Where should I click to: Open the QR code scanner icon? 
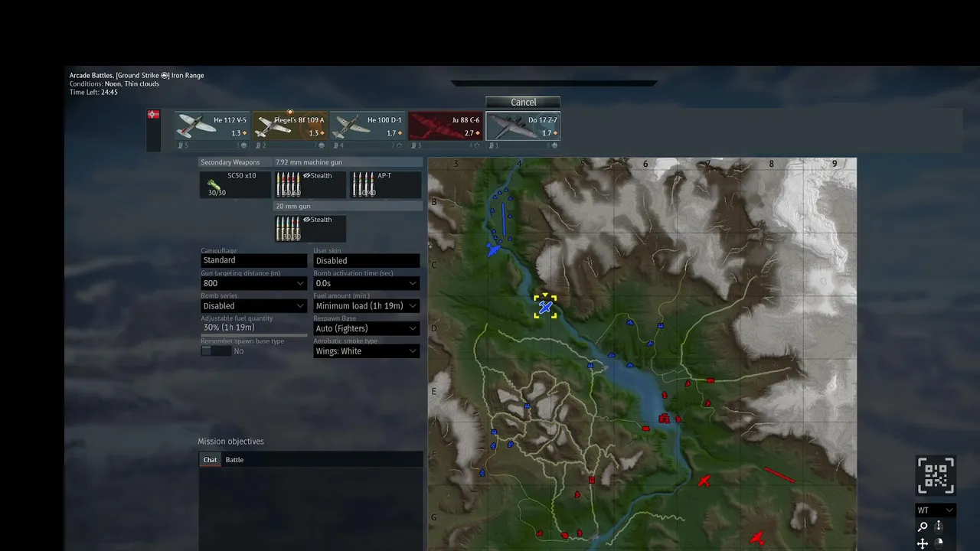click(936, 476)
